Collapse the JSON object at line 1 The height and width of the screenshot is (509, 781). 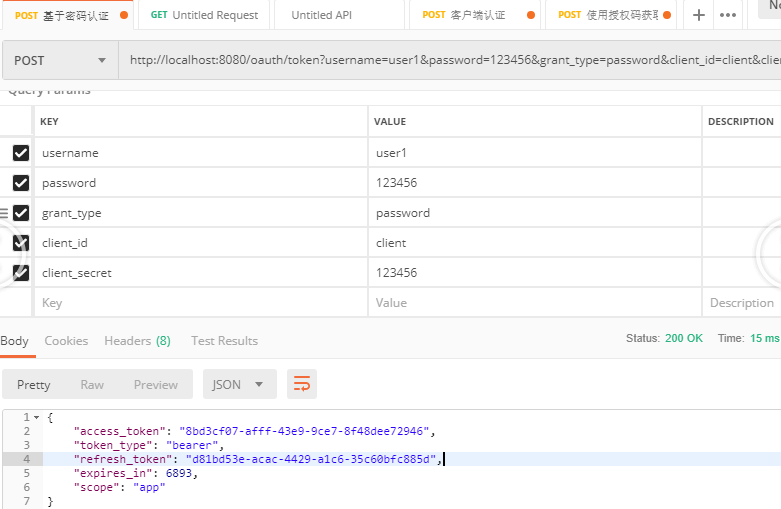[36, 417]
